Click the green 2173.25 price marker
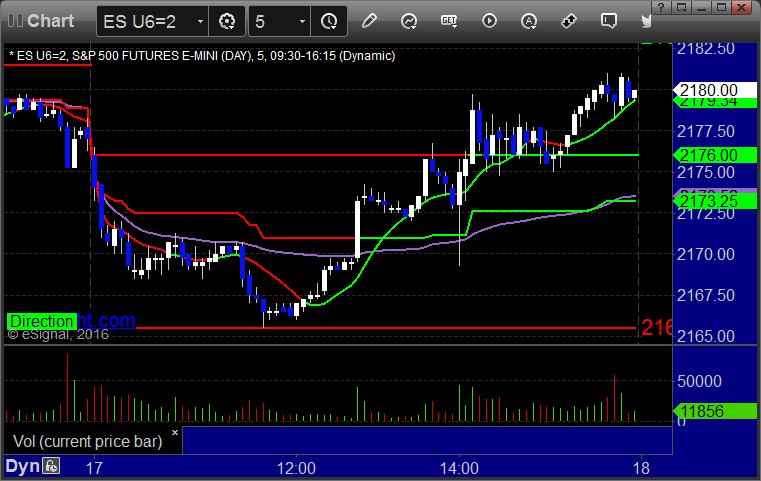 (x=714, y=201)
